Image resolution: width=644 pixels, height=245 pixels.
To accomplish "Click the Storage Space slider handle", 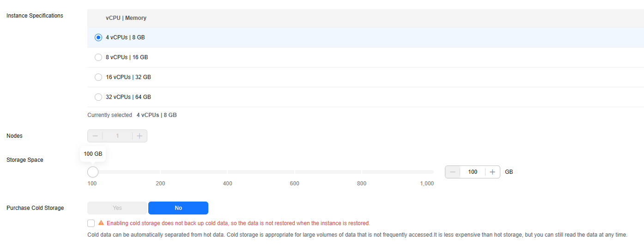I will 93,172.
